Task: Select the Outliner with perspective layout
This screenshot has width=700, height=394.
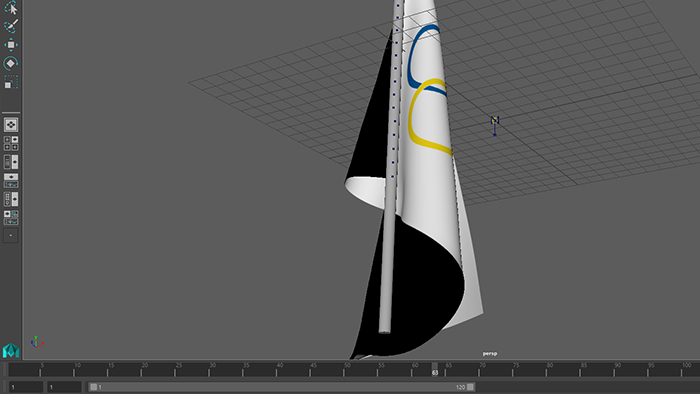Action: pyautogui.click(x=11, y=162)
